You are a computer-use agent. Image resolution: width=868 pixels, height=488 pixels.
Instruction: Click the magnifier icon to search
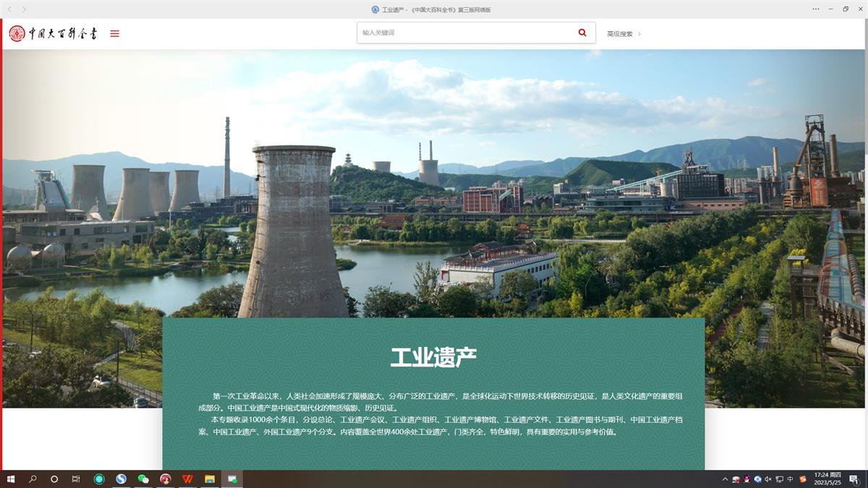click(x=582, y=32)
